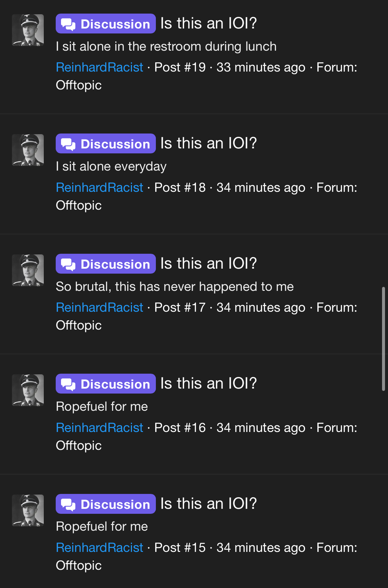
Task: Open the avatar on Post #19
Action: click(x=28, y=30)
